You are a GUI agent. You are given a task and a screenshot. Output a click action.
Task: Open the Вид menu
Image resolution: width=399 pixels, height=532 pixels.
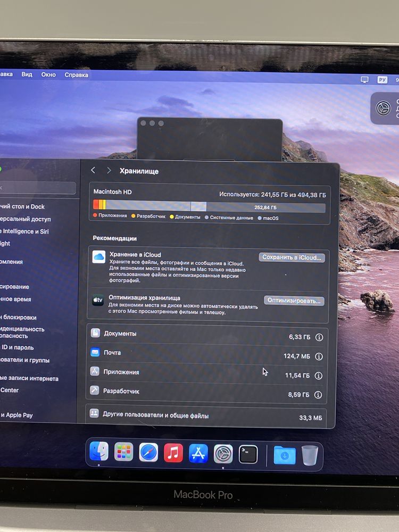27,74
